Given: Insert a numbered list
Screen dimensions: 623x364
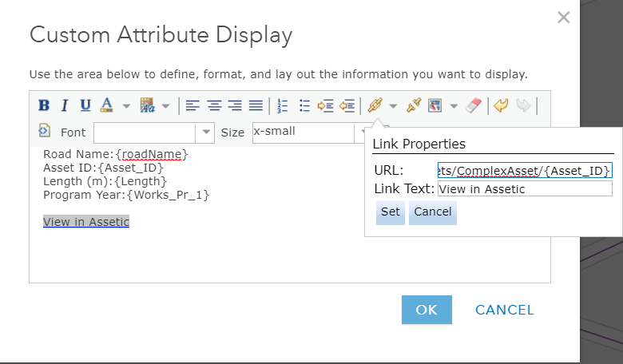Looking at the screenshot, I should tap(282, 105).
